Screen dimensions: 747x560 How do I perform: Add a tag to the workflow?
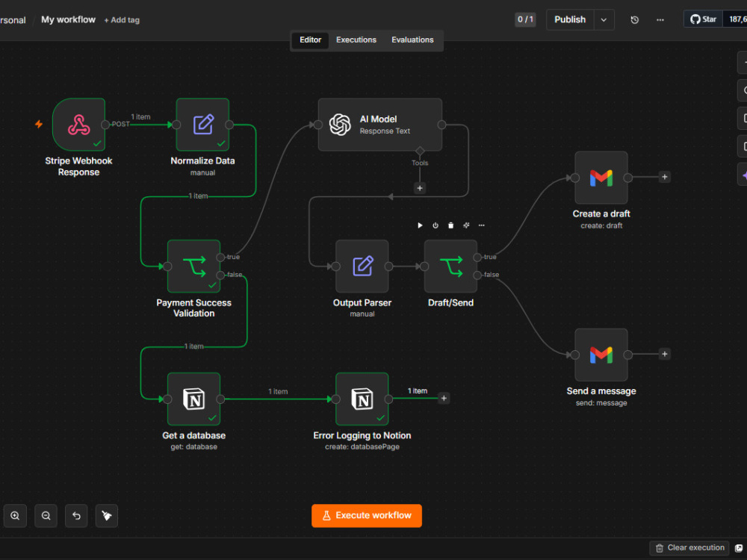[122, 20]
